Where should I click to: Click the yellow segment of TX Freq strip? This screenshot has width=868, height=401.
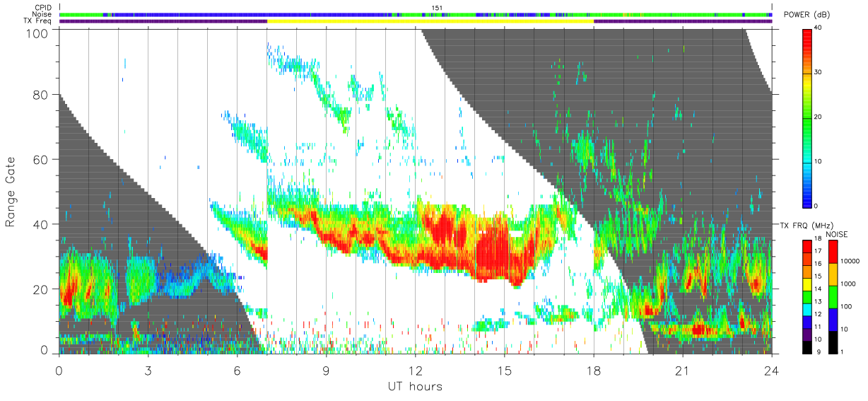pos(430,21)
